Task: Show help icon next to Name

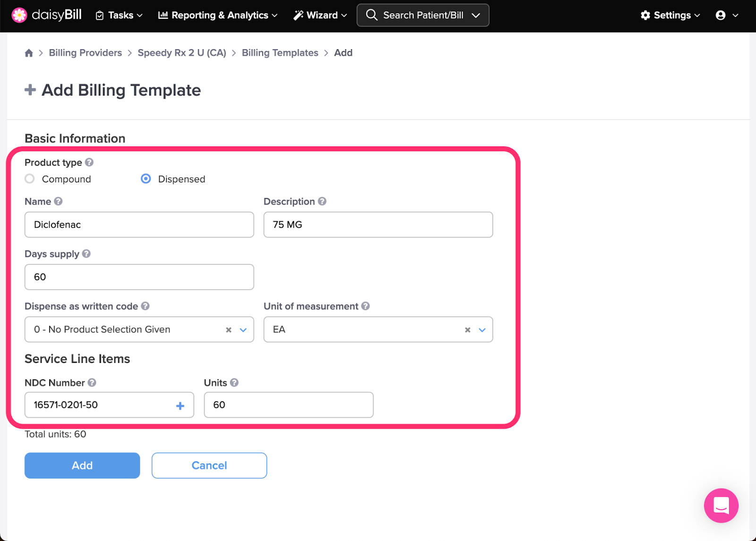Action: 58,201
